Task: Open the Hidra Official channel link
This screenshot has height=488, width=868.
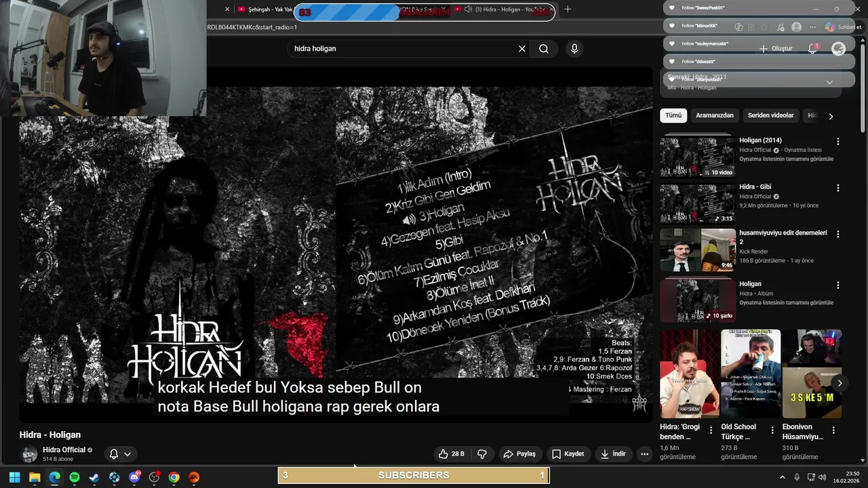Action: click(x=64, y=450)
